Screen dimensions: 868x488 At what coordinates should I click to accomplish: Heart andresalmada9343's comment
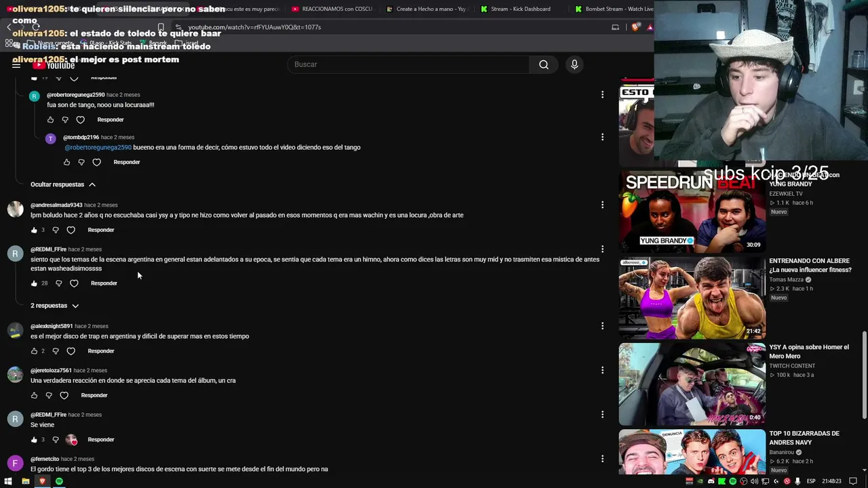71,230
